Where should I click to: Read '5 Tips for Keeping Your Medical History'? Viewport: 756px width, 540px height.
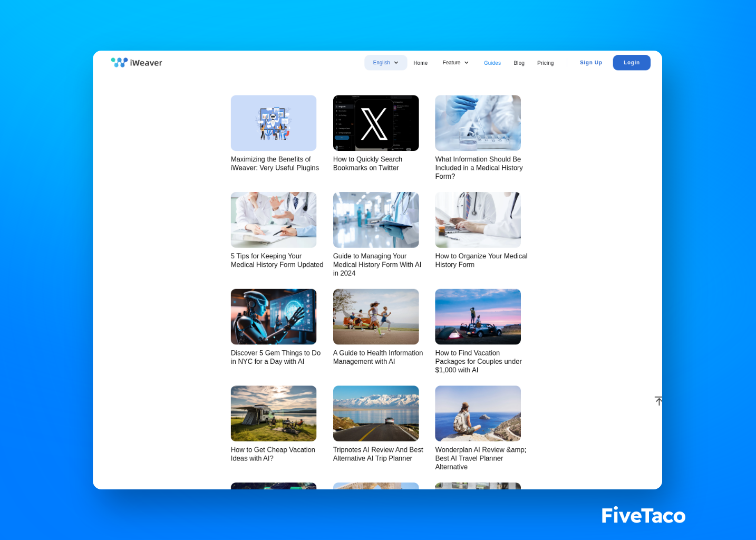tap(277, 261)
